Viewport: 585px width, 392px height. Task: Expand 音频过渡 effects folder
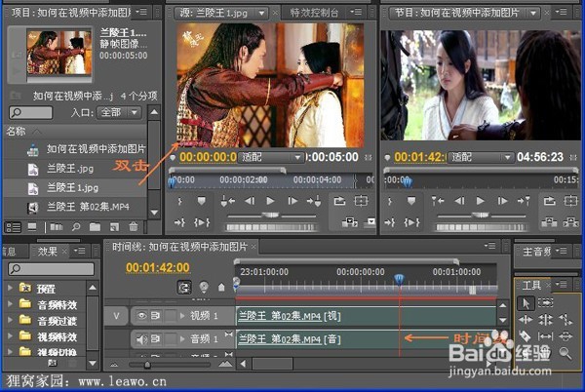11,320
